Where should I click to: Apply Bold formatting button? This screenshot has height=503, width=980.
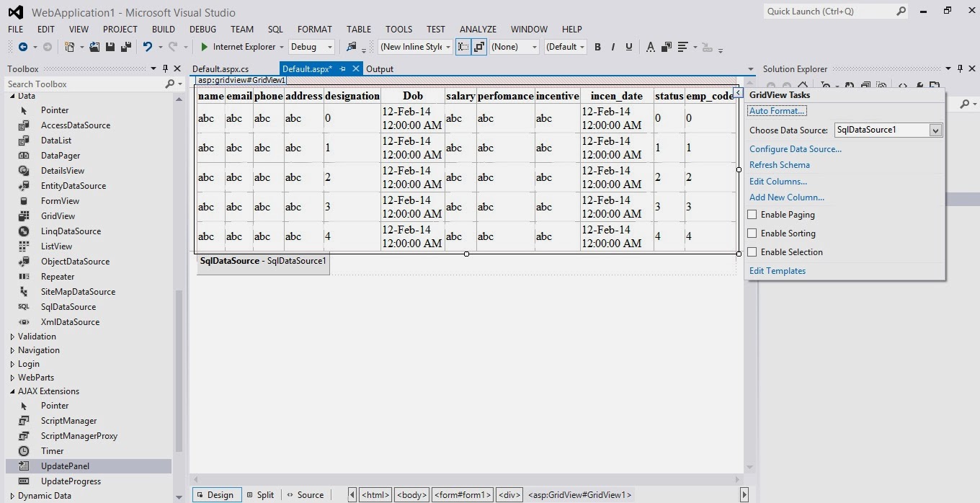coord(597,47)
